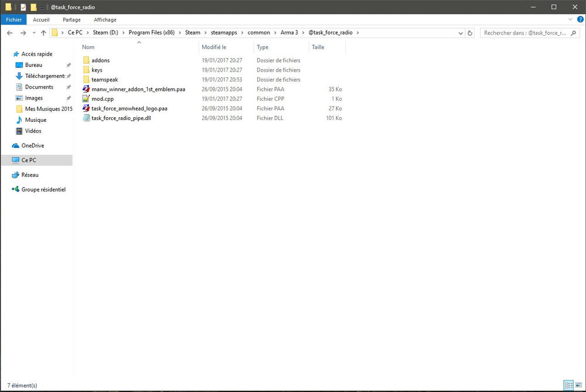Switch to the Partage tab
586x392 pixels.
[x=71, y=20]
